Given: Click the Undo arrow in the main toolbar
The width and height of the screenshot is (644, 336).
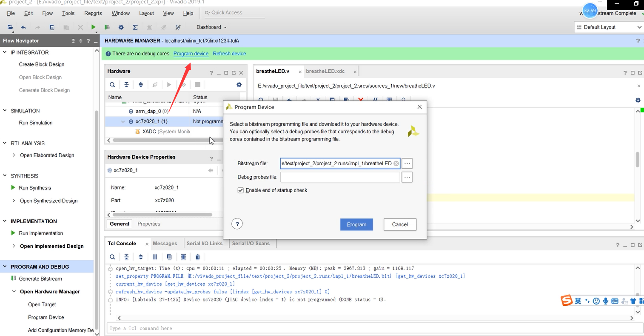Looking at the screenshot, I should [23, 27].
